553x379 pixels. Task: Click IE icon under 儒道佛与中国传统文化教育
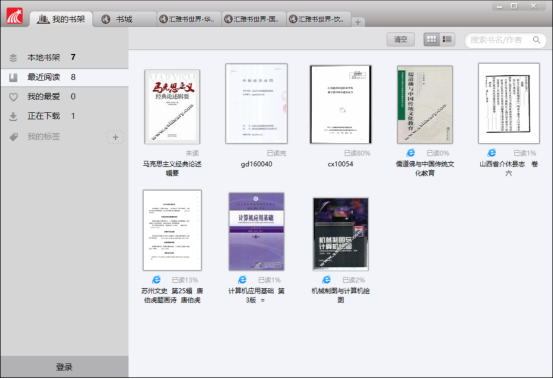pyautogui.click(x=411, y=153)
